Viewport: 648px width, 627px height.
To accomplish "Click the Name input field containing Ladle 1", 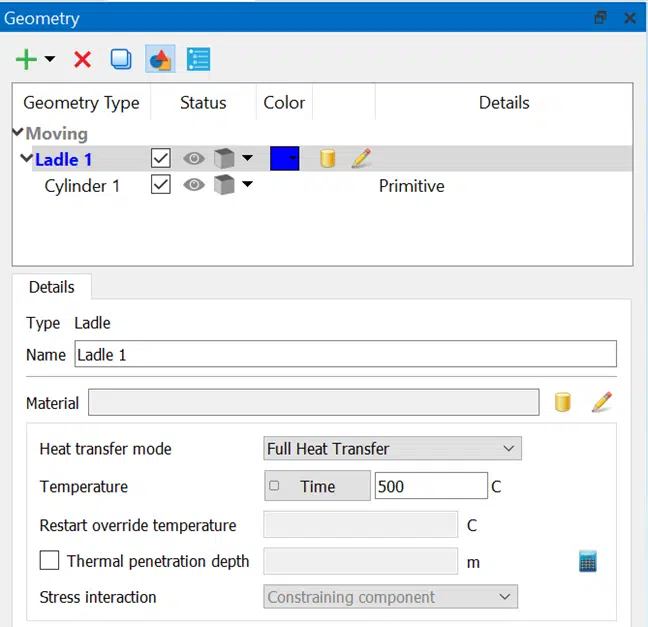I will [x=345, y=354].
